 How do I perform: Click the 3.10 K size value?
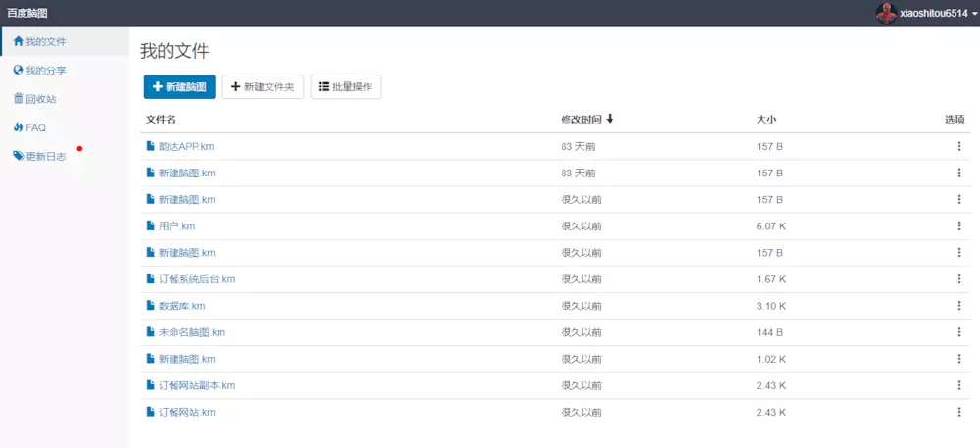(770, 306)
